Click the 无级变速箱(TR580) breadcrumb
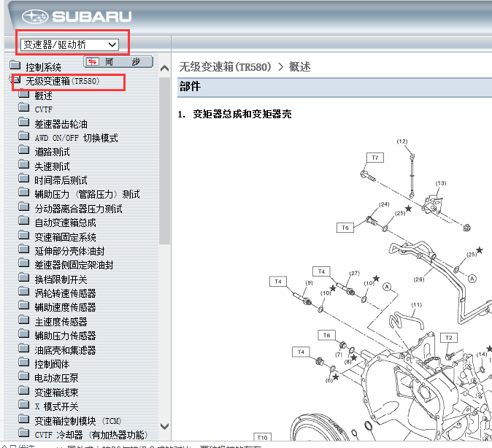Image resolution: width=492 pixels, height=448 pixels. [x=225, y=67]
